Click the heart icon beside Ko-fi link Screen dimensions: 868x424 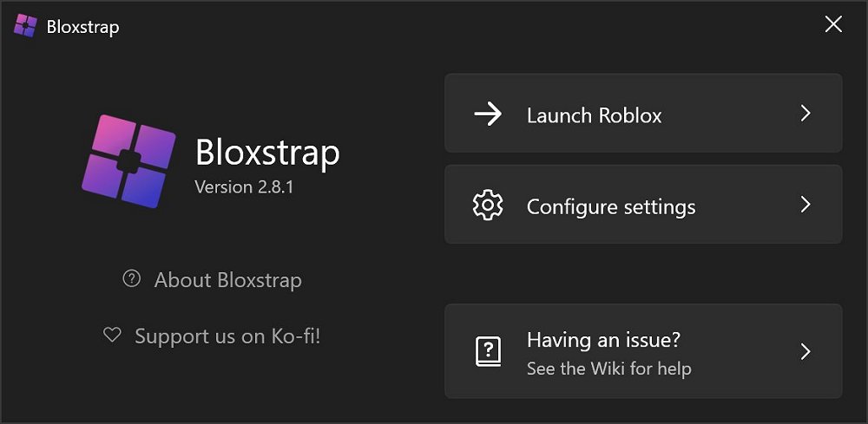112,335
